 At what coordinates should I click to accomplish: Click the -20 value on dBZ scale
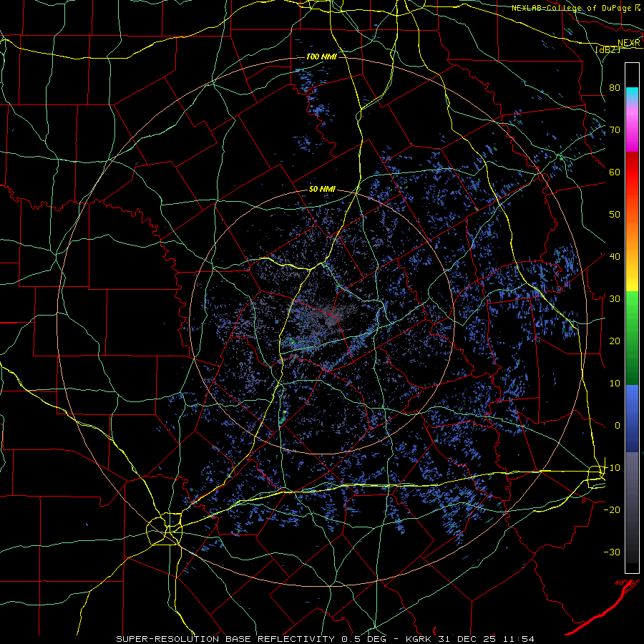(x=612, y=509)
